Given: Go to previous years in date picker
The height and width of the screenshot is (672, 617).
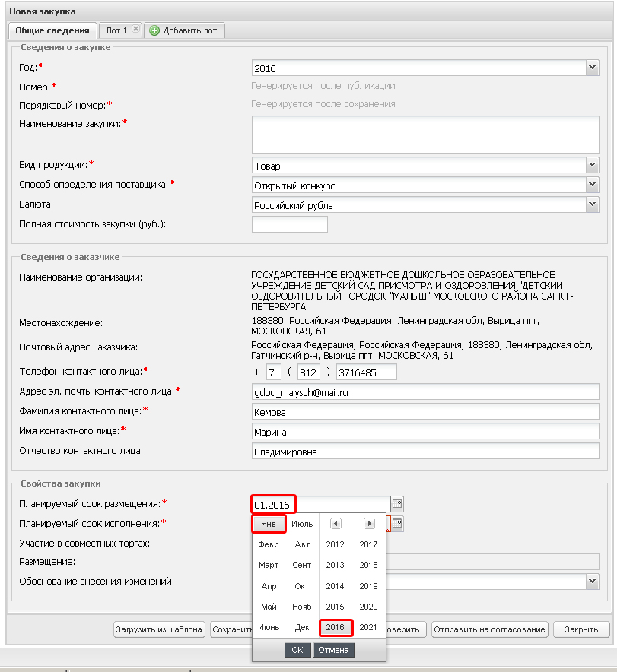Looking at the screenshot, I should [336, 523].
